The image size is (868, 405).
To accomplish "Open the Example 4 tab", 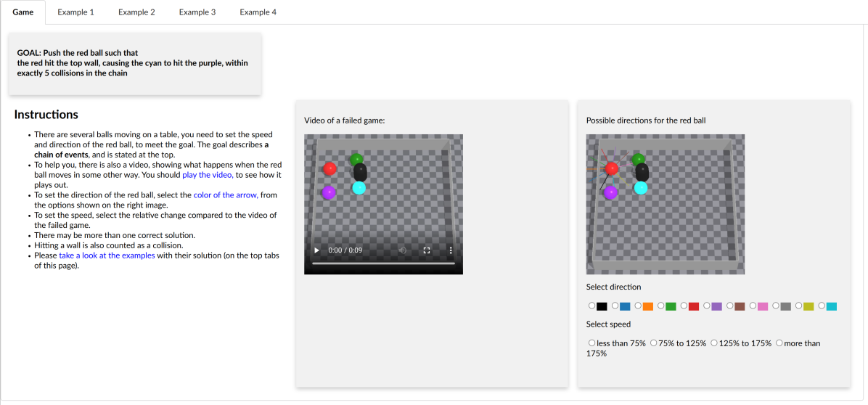I will pyautogui.click(x=258, y=12).
